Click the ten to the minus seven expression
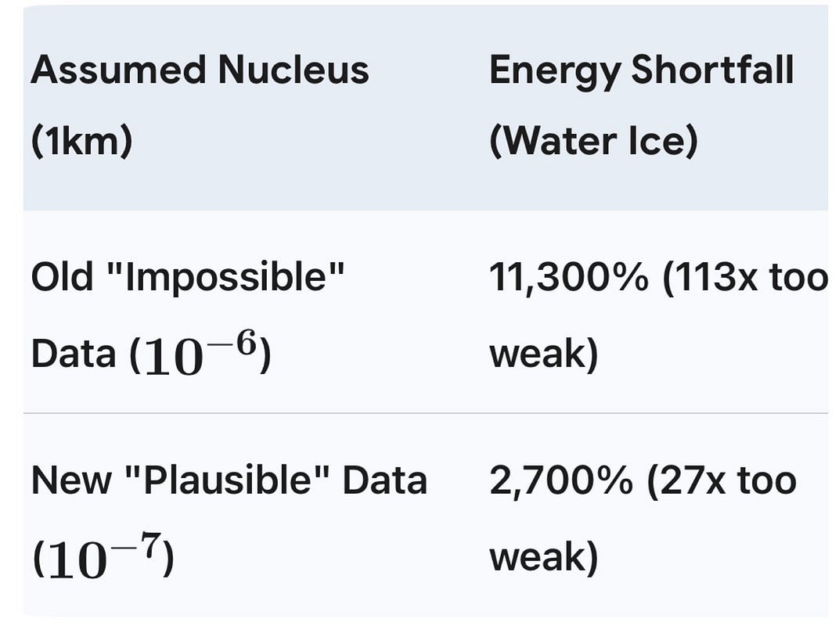The image size is (839, 644). [x=103, y=559]
